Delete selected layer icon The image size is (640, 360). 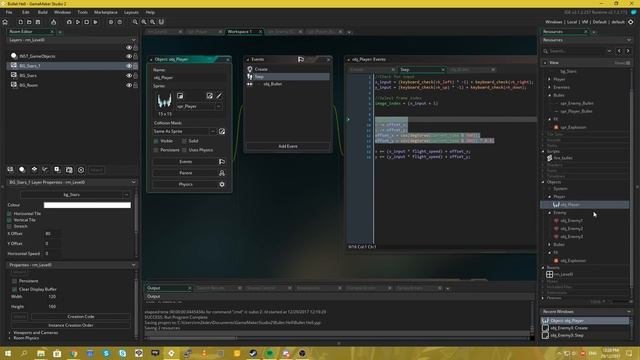click(x=81, y=170)
